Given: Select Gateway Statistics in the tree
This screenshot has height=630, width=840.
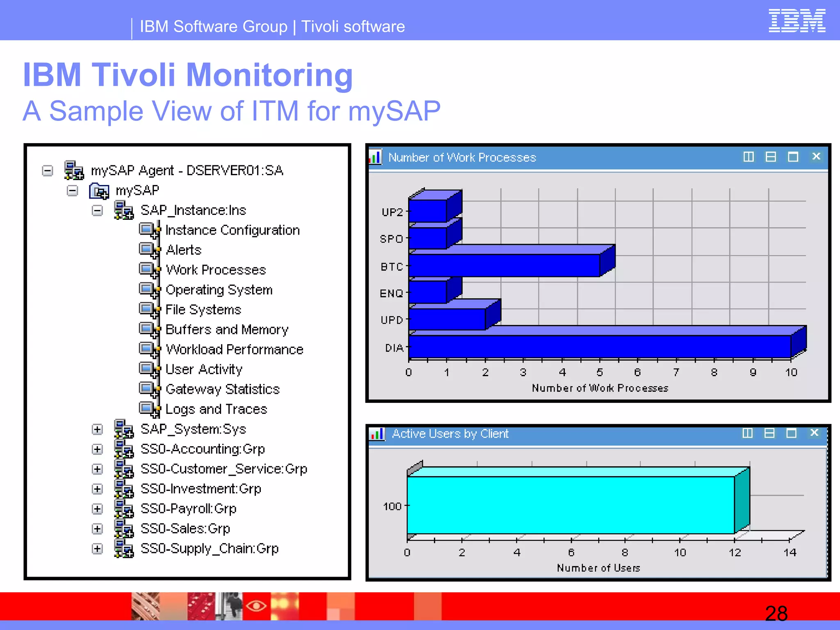Looking at the screenshot, I should pos(223,389).
